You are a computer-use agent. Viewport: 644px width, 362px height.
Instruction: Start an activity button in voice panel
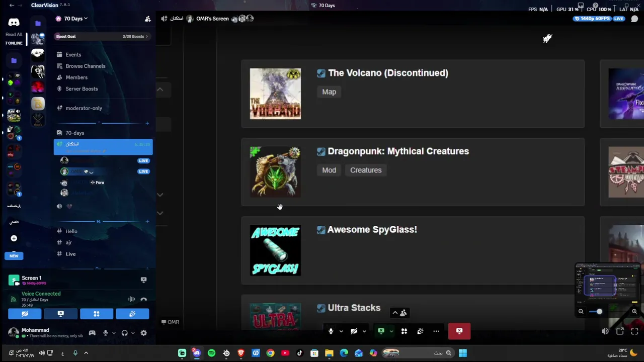coord(97,314)
